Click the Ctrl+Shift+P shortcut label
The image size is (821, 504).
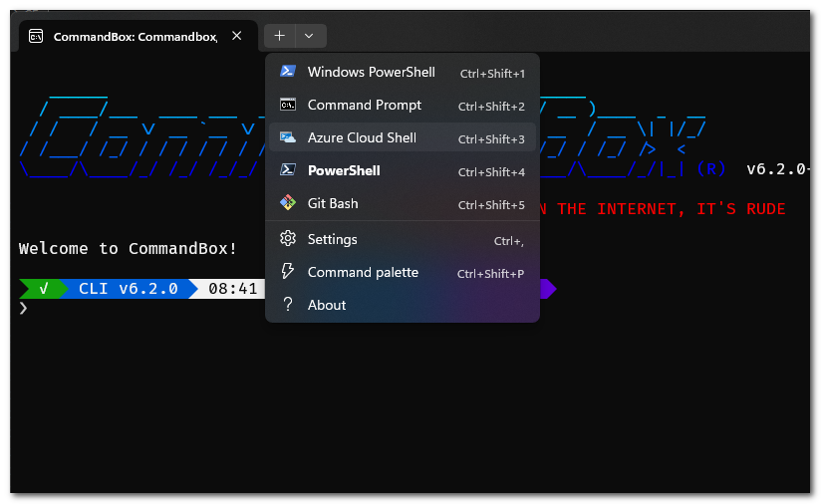pos(490,274)
